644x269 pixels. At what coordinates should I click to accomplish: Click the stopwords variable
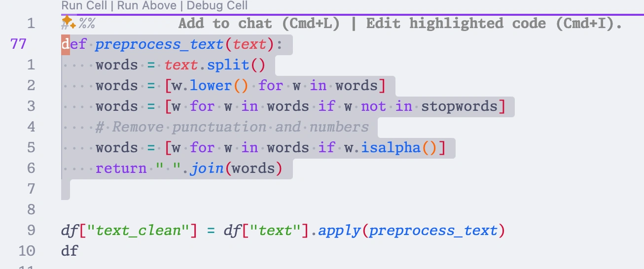click(459, 106)
